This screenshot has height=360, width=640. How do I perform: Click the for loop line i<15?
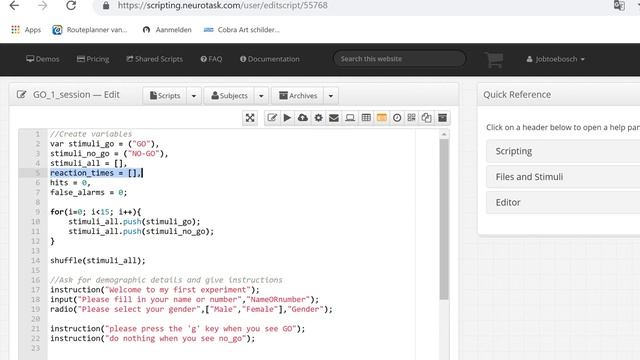coord(96,212)
